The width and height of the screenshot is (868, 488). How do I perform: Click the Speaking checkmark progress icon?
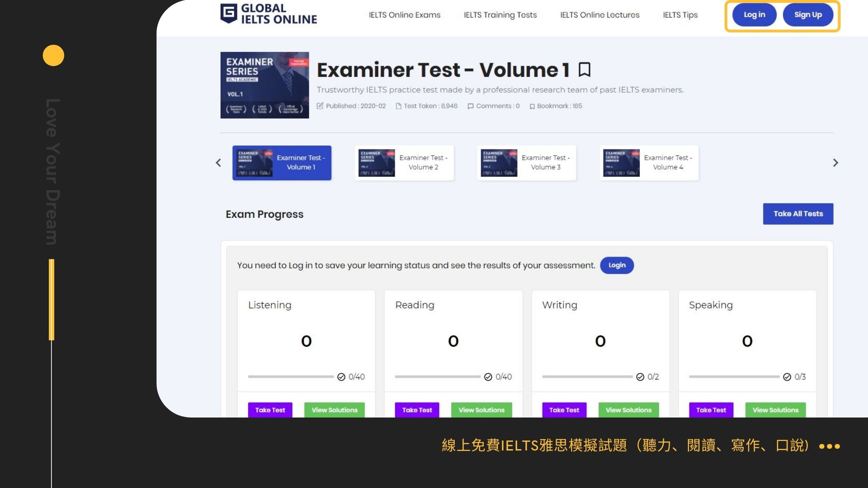(x=787, y=377)
